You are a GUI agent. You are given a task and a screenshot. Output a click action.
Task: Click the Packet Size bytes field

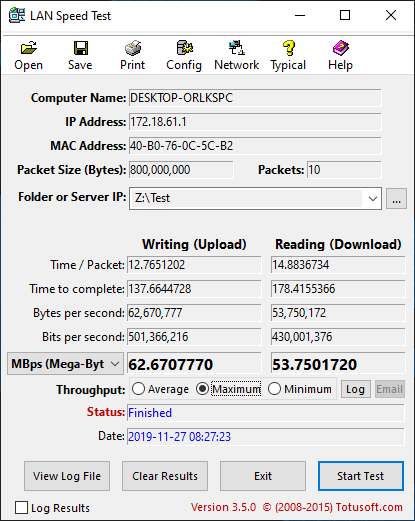pos(181,170)
